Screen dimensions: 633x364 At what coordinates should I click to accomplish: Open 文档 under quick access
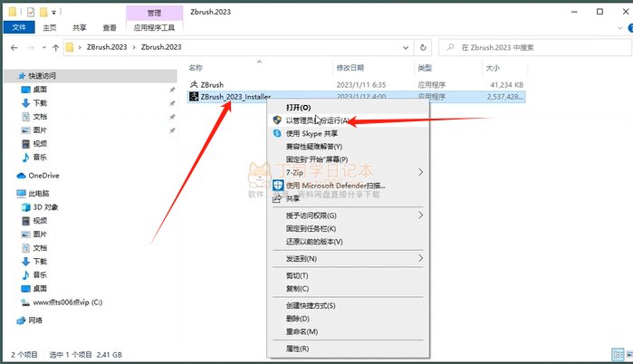40,117
